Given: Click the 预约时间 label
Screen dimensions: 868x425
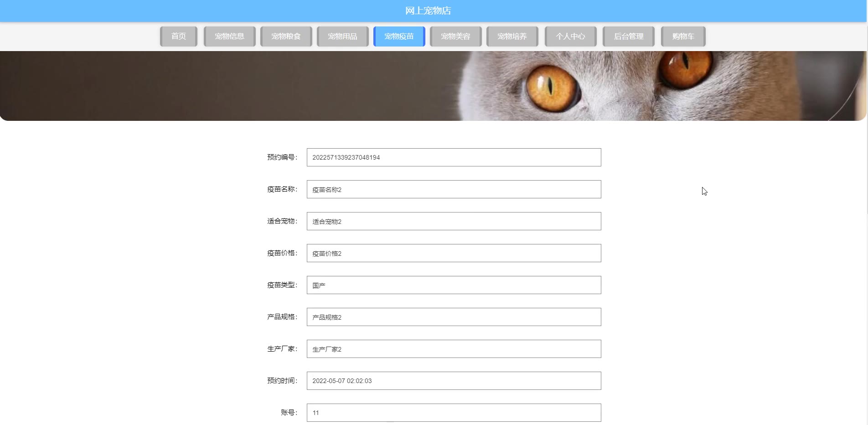Looking at the screenshot, I should pyautogui.click(x=282, y=381).
